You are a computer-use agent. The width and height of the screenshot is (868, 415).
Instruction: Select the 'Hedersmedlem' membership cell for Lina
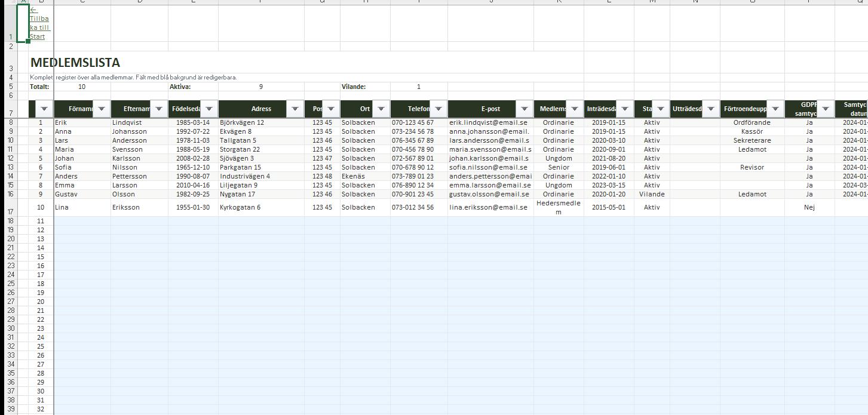[558, 207]
